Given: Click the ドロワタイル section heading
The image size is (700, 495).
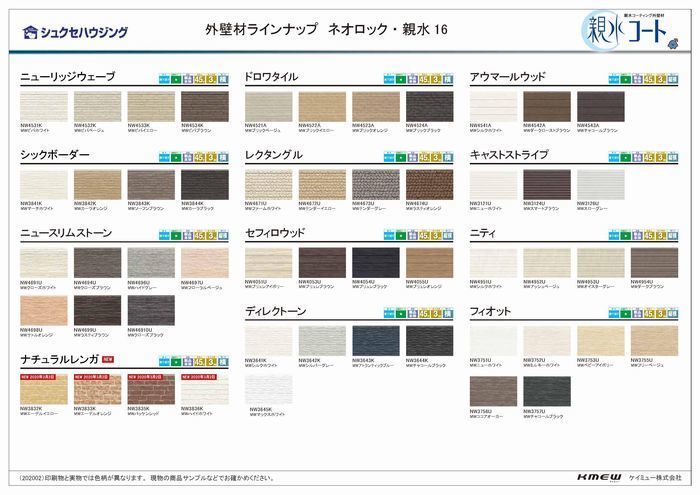Looking at the screenshot, I should [271, 77].
